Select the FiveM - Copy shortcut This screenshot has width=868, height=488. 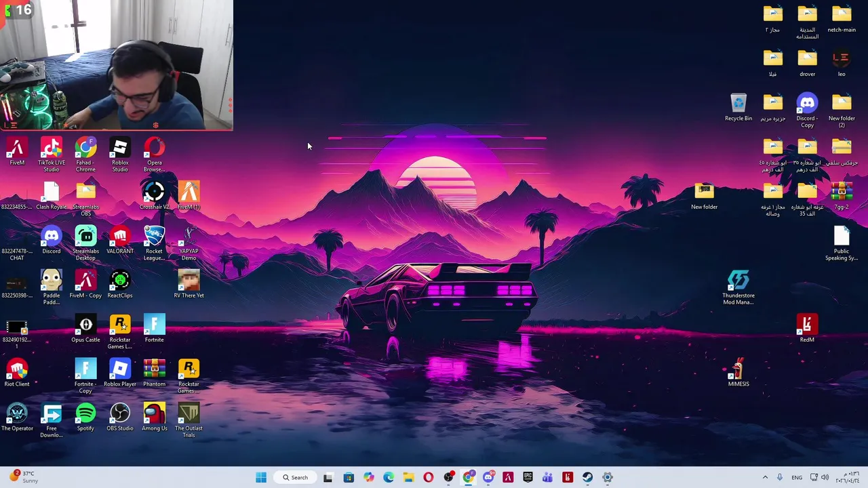[85, 284]
